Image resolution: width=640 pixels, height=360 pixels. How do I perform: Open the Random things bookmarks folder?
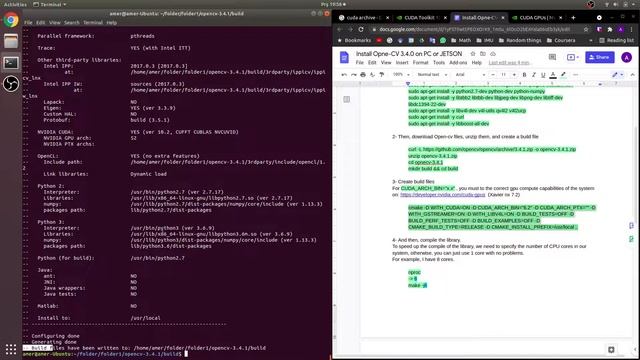520,40
